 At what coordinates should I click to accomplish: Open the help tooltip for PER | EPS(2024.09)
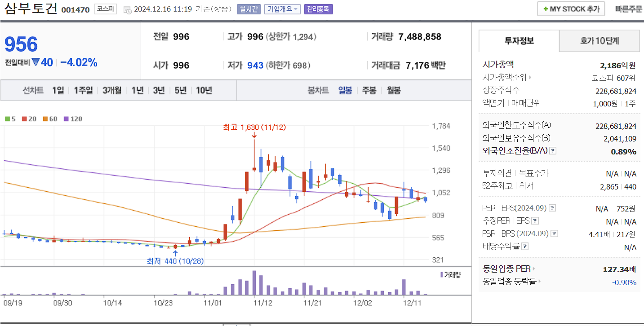[552, 208]
